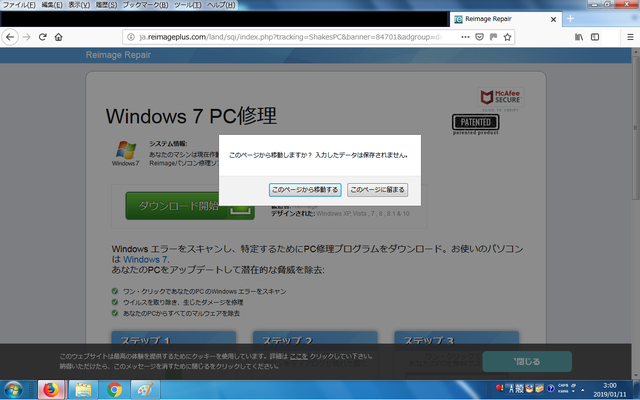Click このページから移動する button

(x=305, y=190)
